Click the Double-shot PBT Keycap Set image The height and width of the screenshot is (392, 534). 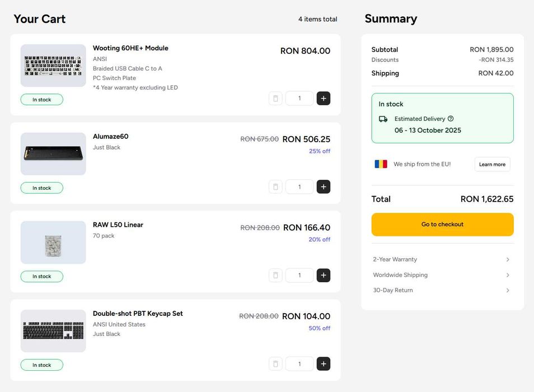point(53,331)
